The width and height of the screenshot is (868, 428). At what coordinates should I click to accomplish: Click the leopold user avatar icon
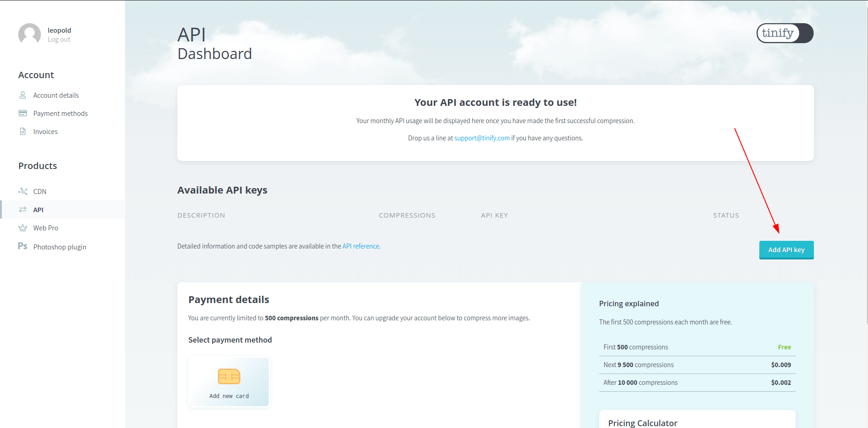click(x=30, y=35)
